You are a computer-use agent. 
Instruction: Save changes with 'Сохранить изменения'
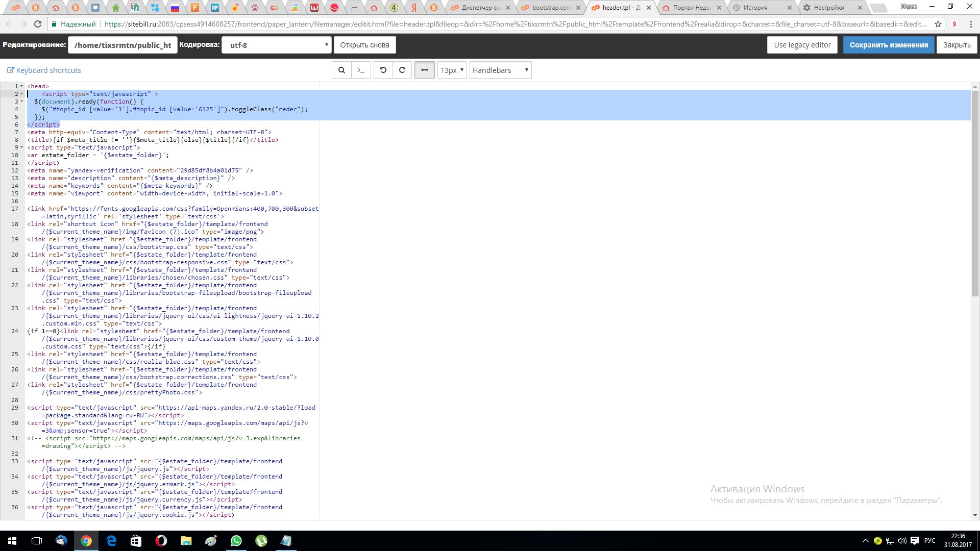pos(889,45)
